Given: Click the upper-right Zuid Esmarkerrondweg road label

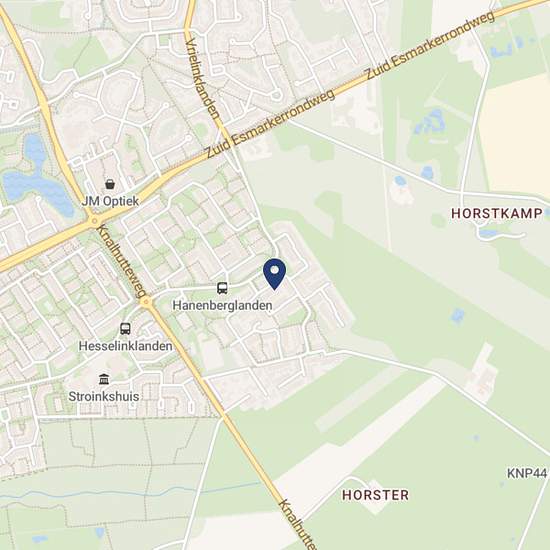Looking at the screenshot, I should click(x=430, y=45).
